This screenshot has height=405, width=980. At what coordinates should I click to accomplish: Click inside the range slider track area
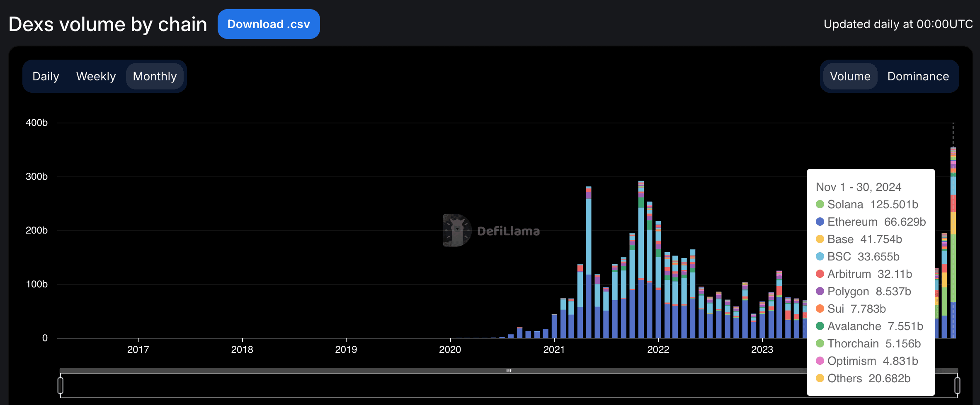pos(509,386)
